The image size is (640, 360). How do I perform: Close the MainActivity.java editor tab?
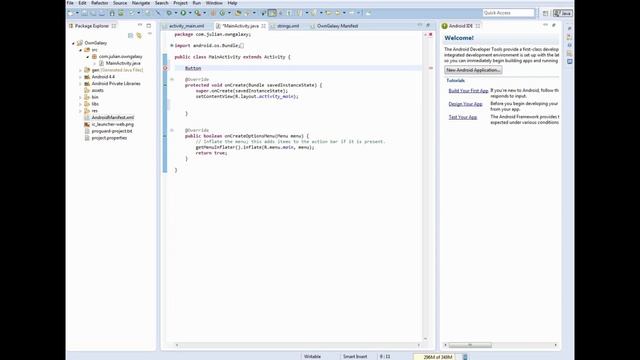pos(264,26)
